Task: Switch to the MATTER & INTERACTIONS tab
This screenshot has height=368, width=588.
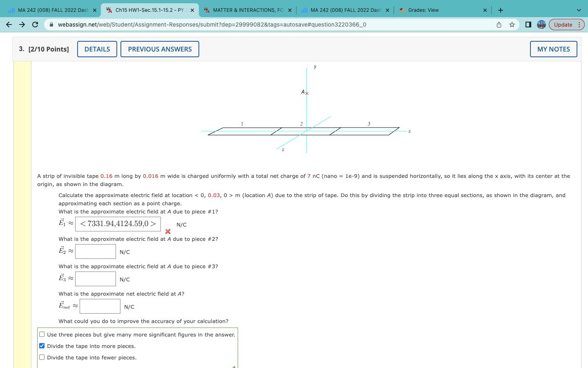Action: [245, 10]
